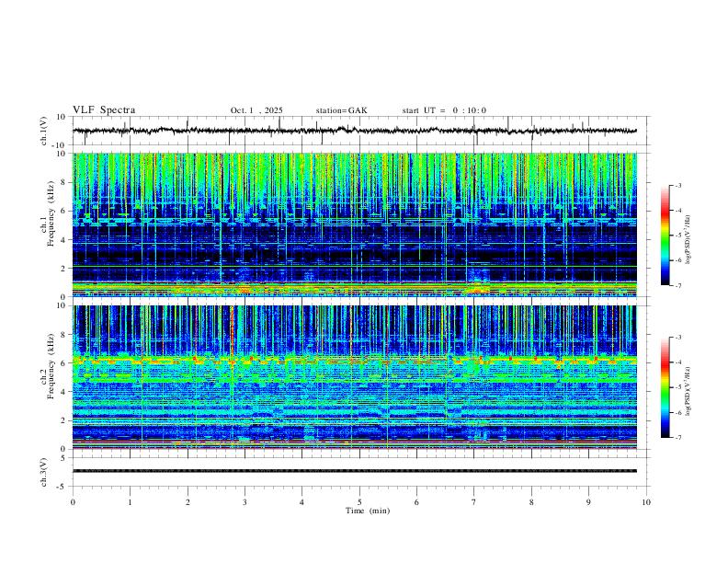Click the "2" kHz tick of ch.1 spectrogram
This screenshot has width=728, height=563.
(63, 268)
